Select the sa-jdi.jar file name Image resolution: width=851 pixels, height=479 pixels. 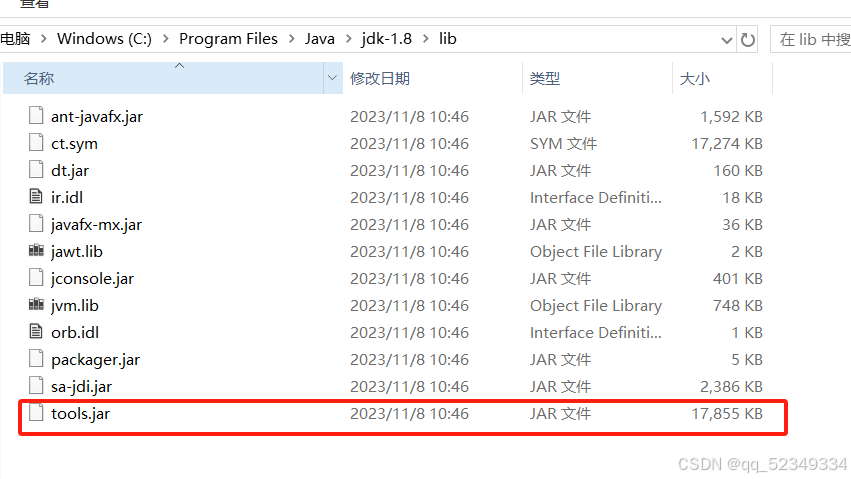[81, 387]
